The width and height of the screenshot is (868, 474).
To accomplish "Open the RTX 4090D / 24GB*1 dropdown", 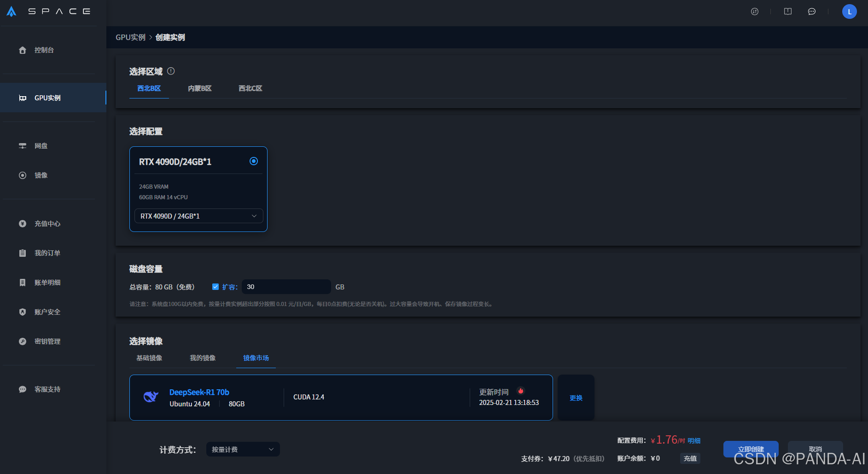I will [198, 216].
